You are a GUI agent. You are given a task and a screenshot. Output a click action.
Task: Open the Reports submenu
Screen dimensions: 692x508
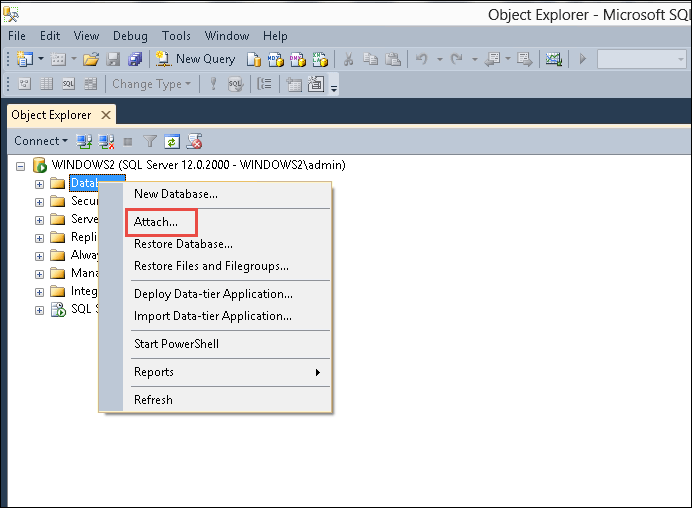(227, 372)
